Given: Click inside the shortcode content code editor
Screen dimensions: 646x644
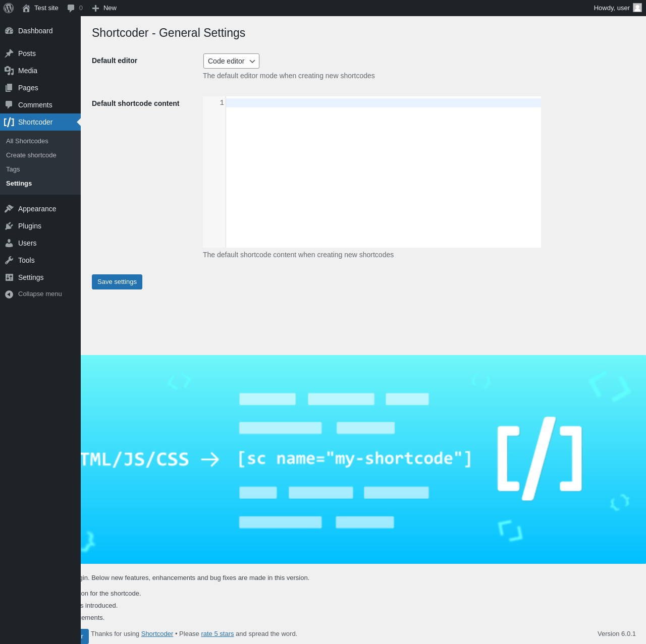Looking at the screenshot, I should [x=384, y=172].
